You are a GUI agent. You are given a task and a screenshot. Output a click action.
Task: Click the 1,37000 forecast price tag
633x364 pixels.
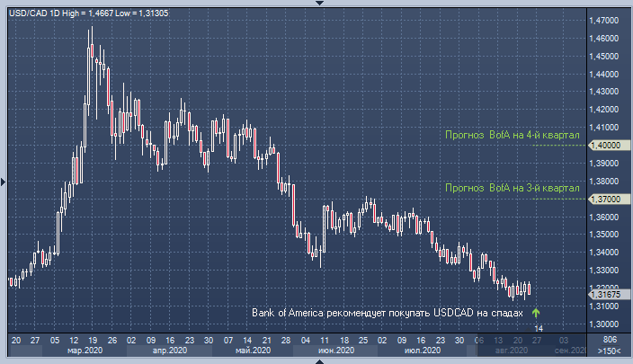pos(603,199)
